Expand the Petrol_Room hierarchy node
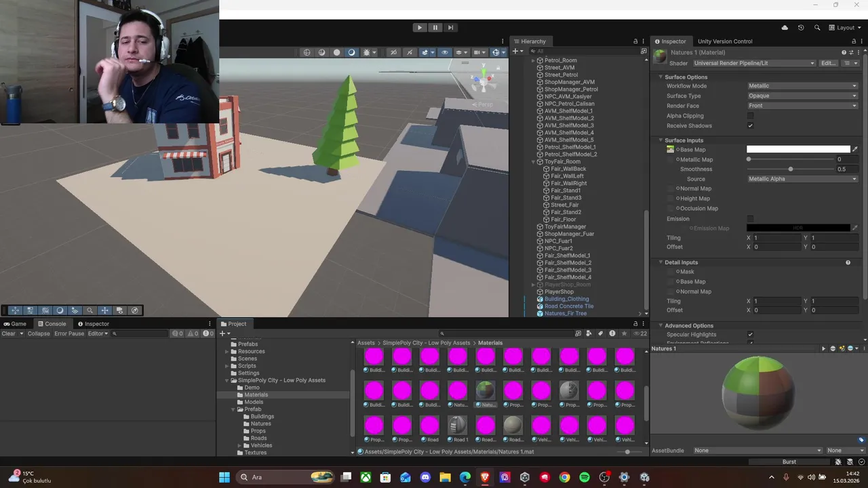Viewport: 868px width, 488px height. [x=533, y=60]
